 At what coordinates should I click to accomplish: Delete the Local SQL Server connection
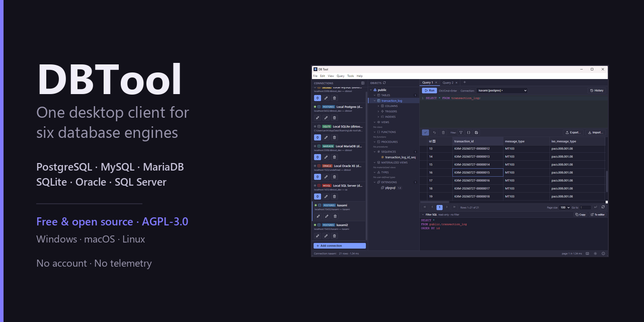pos(335,196)
